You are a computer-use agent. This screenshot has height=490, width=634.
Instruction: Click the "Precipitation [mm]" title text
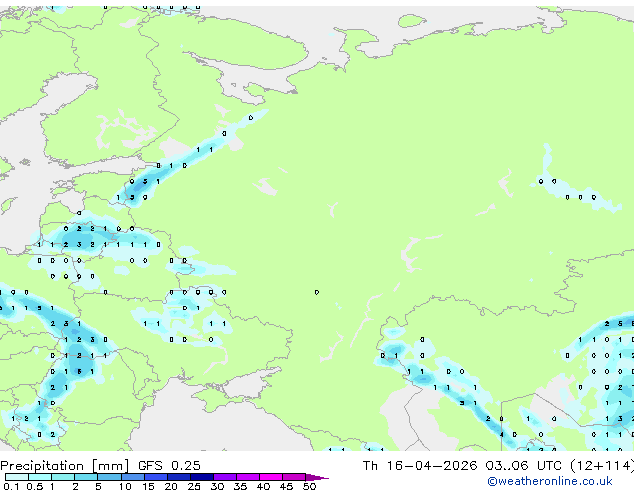click(x=65, y=466)
